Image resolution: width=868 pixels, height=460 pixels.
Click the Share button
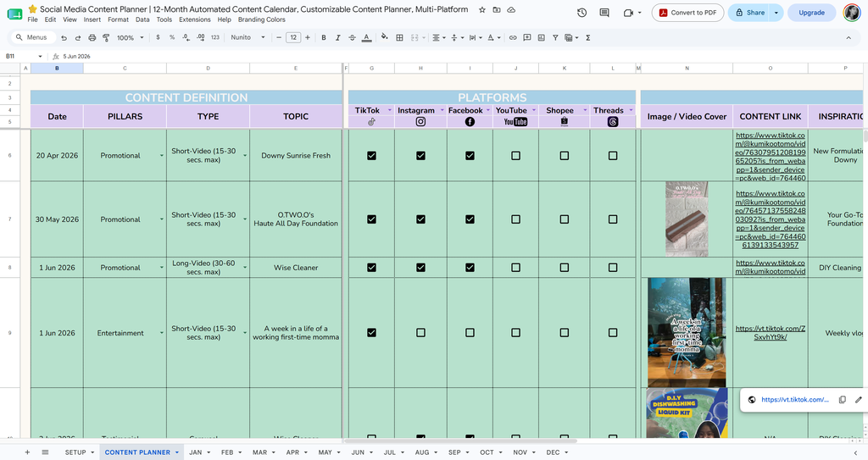pos(749,13)
